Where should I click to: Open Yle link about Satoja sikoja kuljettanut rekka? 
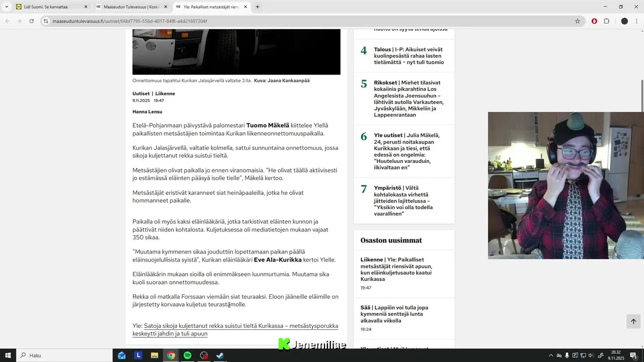(235, 329)
